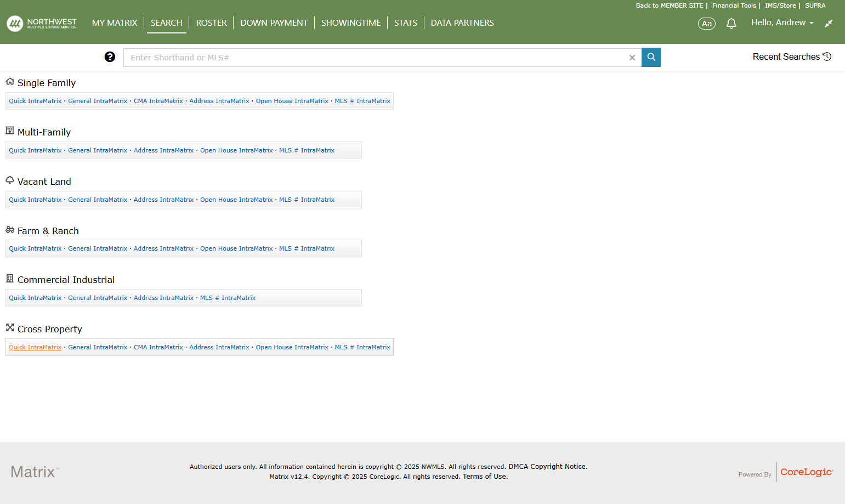Screen dimensions: 845x504
Task: Open the IMS/Store link
Action: [x=780, y=5]
